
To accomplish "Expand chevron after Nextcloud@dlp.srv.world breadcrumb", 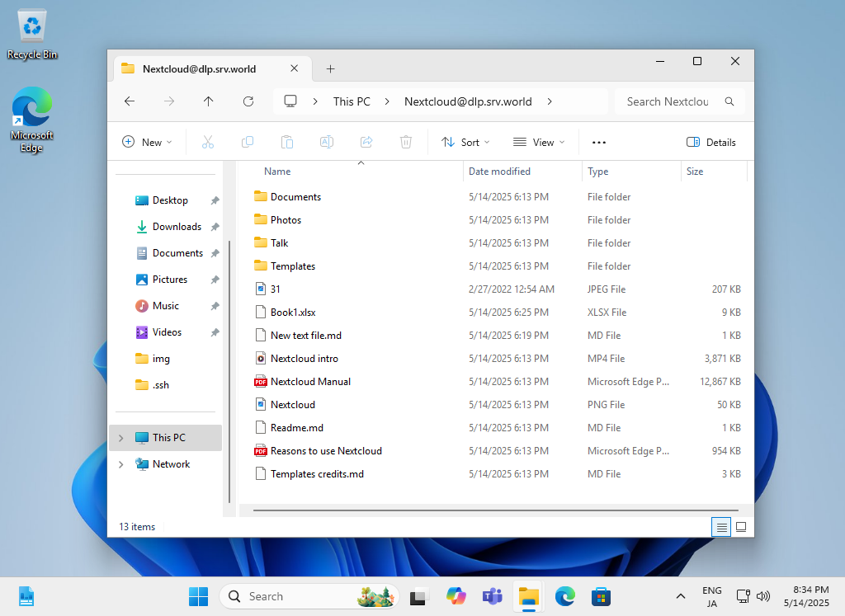I will click(x=549, y=101).
